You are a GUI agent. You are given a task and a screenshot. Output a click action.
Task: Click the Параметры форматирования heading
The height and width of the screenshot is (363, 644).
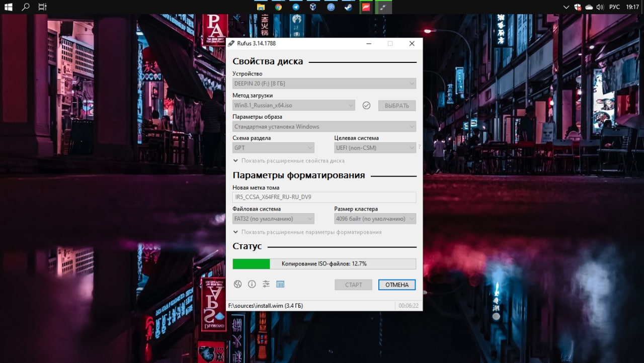[299, 175]
